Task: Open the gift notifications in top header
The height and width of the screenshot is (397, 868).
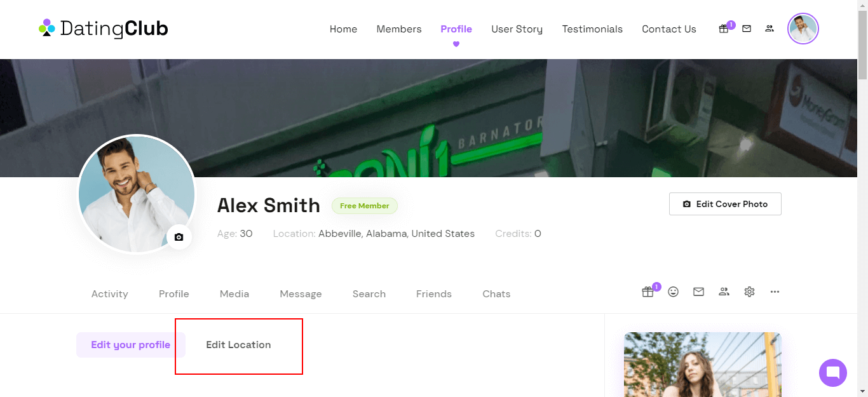Action: tap(724, 29)
